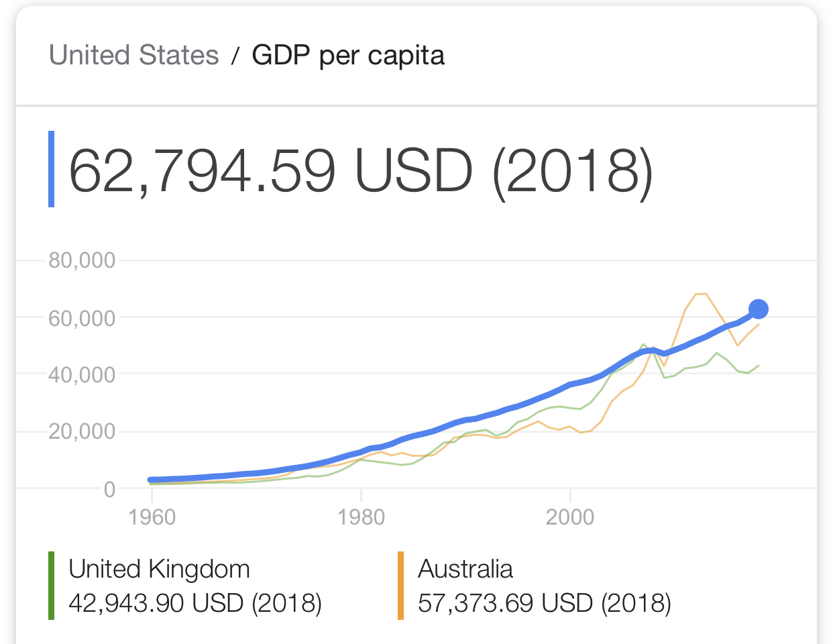Click the 80,000 y-axis label
This screenshot has width=833, height=644.
[82, 260]
